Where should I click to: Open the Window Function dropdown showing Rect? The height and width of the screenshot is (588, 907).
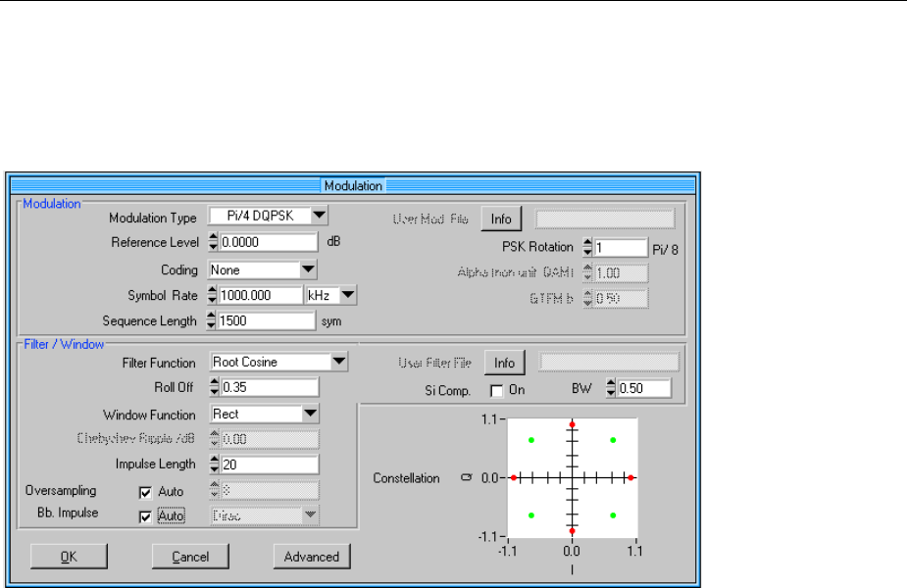[265, 414]
